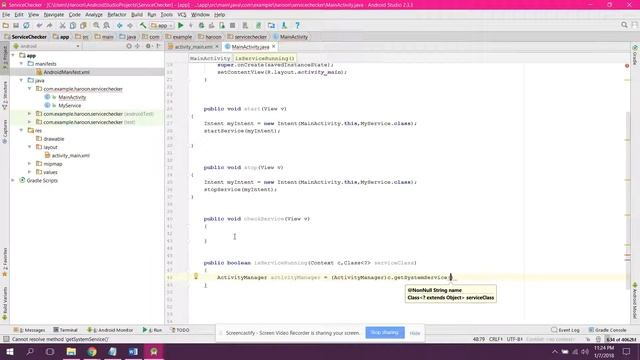Open the Terminal tool window
The width and height of the screenshot is (640, 360).
(x=65, y=330)
